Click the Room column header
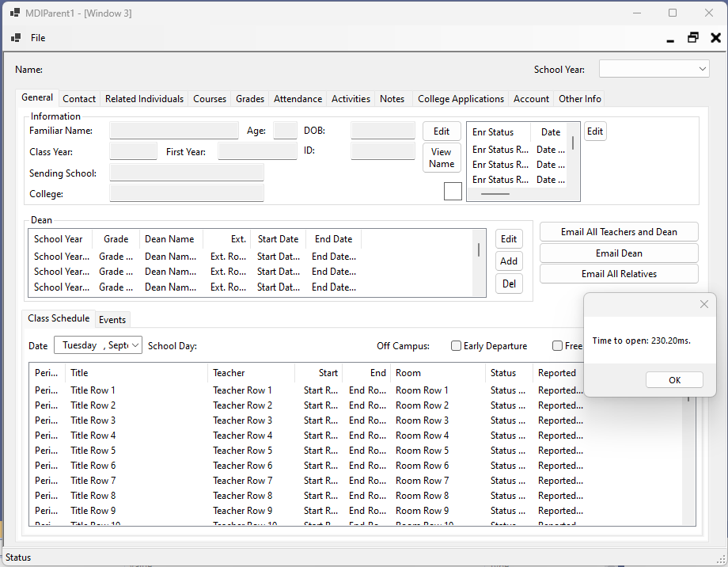 click(438, 373)
